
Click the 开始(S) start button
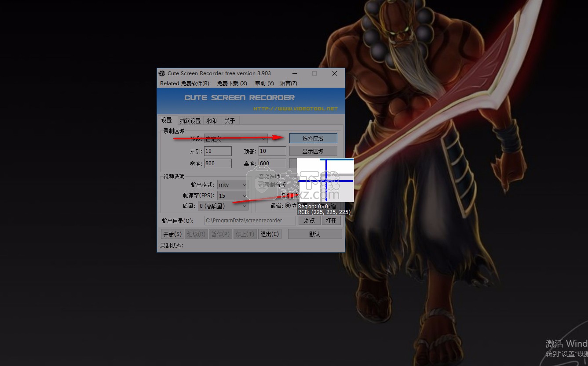pyautogui.click(x=172, y=234)
